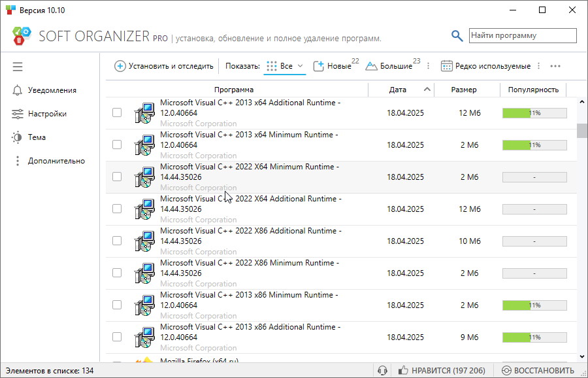Click the three dots beside Дополнительно
Viewport: 588px width, 378px height.
17,161
